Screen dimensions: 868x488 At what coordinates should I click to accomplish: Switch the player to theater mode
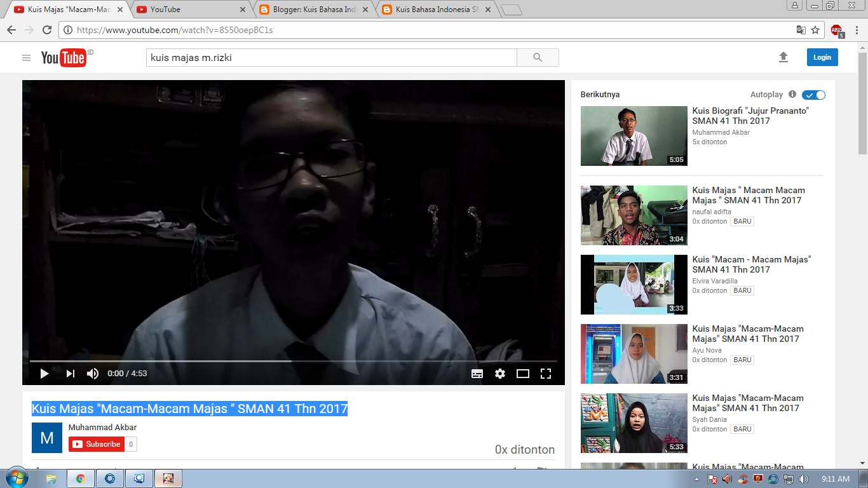click(523, 374)
